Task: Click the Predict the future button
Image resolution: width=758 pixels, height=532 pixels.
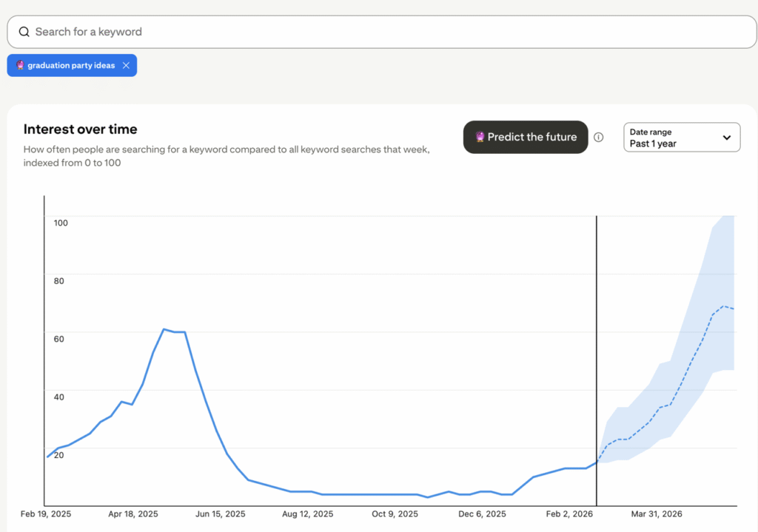Action: (526, 137)
